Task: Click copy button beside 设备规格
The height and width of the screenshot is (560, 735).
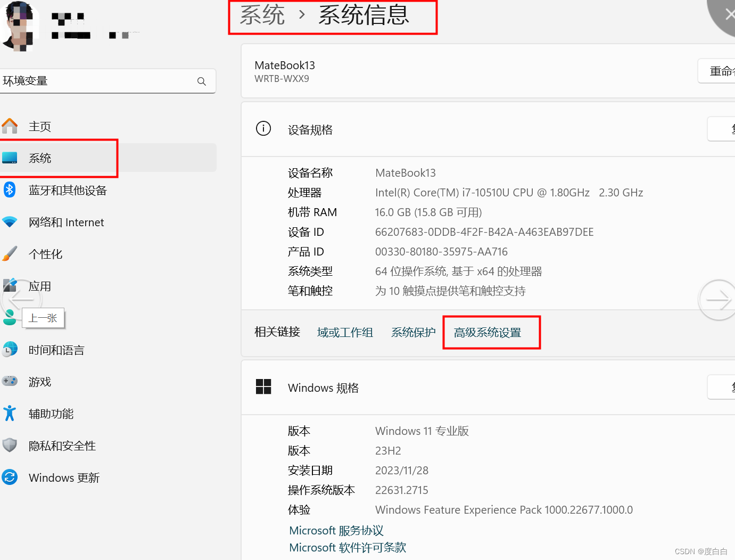Action: tap(721, 129)
